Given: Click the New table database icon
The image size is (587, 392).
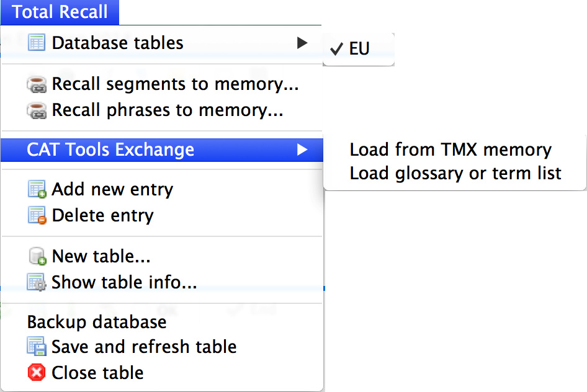Looking at the screenshot, I should pos(37,256).
